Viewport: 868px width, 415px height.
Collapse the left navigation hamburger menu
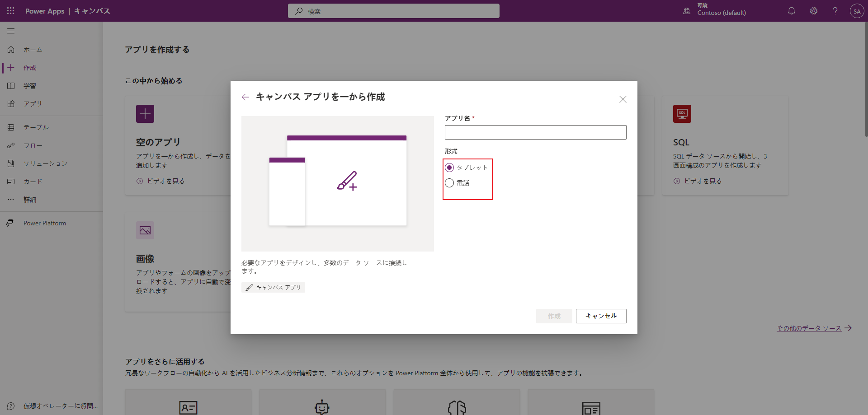coord(11,31)
